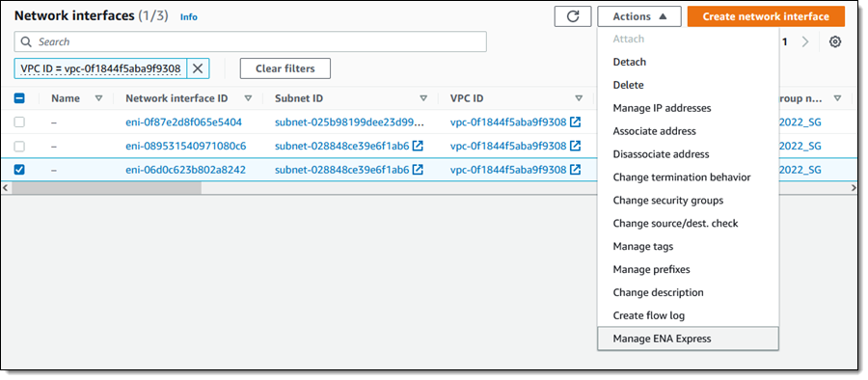Open VPC link in eni-0f87e2d8f065e5404 row
Screen dimensions: 868x380
[508, 122]
